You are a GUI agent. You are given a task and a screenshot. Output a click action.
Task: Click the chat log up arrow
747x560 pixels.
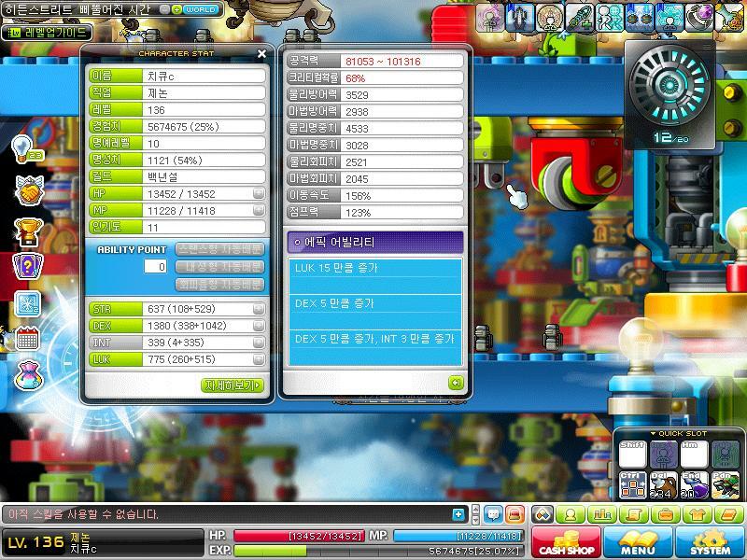pyautogui.click(x=475, y=510)
